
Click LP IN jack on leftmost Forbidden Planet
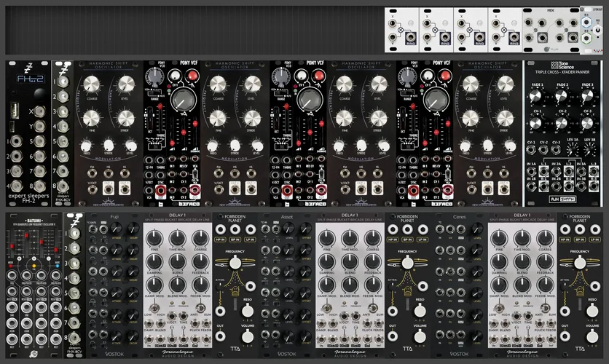click(x=251, y=229)
